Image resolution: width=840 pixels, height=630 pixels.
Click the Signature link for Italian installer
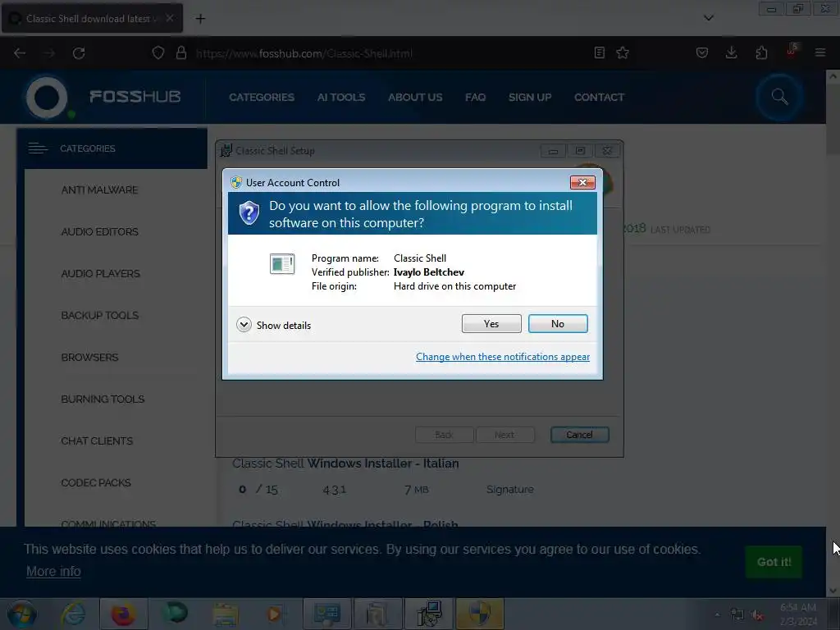(510, 489)
